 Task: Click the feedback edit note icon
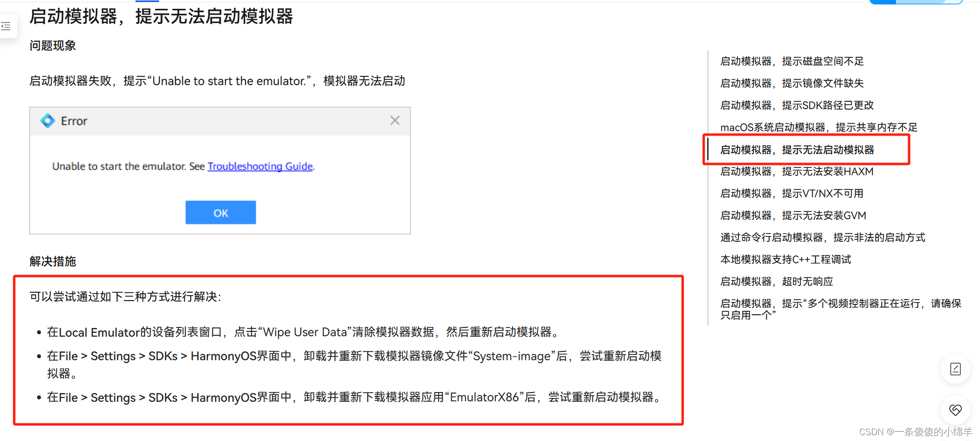tap(956, 369)
